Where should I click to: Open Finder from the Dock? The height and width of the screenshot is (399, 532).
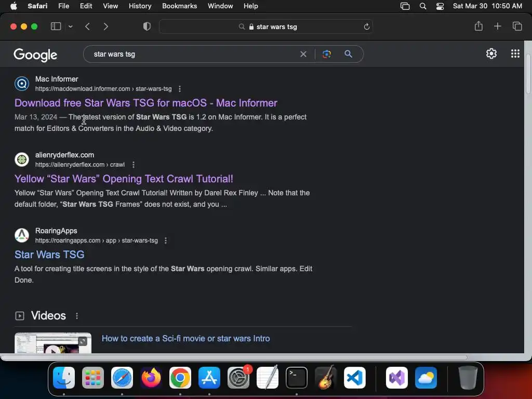[64, 378]
